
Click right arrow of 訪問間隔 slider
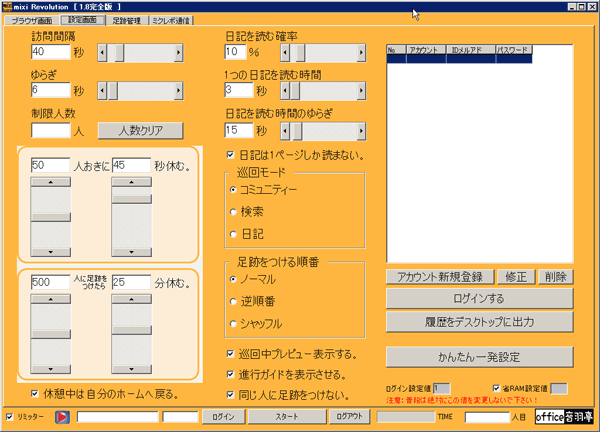click(178, 52)
